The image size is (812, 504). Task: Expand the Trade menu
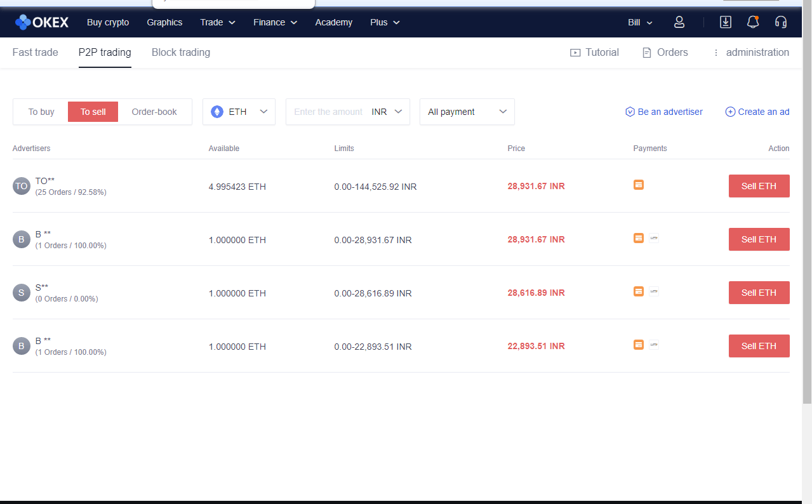[x=218, y=22]
